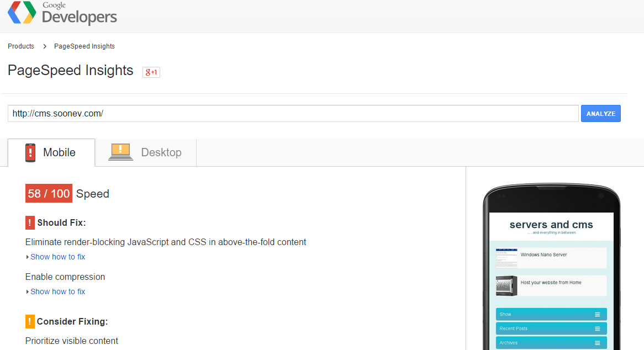The image size is (644, 350).
Task: Click the red mobile phone warning icon
Action: [x=30, y=152]
